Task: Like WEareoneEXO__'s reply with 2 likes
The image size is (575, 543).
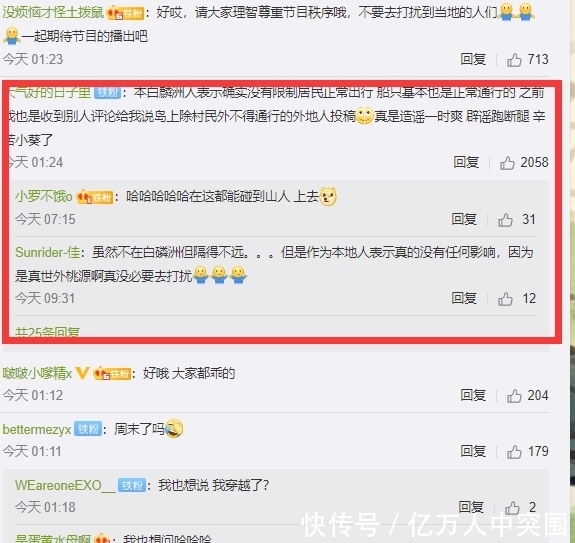Action: pyautogui.click(x=512, y=508)
